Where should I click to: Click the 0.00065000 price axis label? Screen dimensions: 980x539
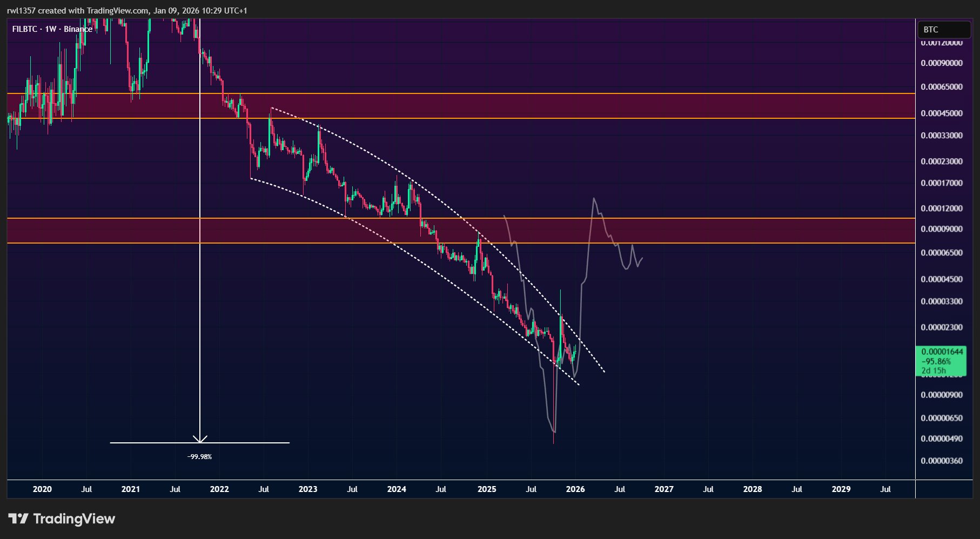click(942, 87)
